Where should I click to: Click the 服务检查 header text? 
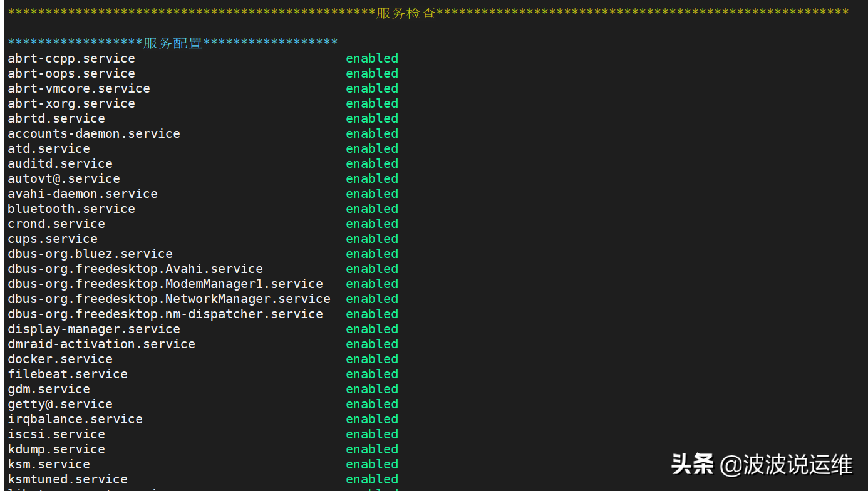(406, 13)
